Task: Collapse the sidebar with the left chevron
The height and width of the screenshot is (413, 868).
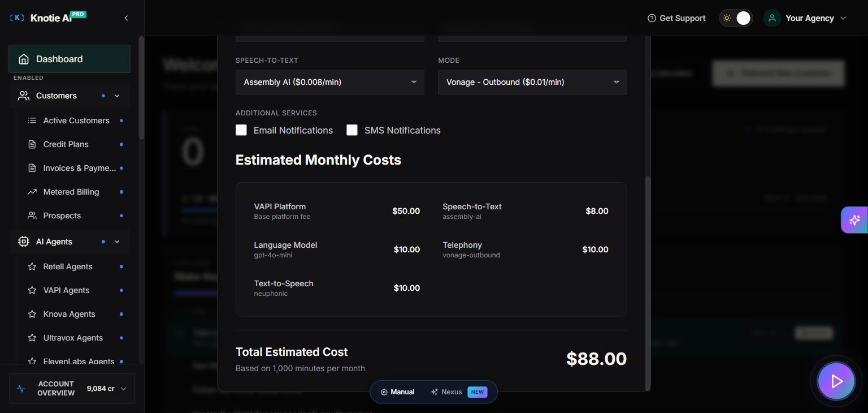Action: click(126, 18)
